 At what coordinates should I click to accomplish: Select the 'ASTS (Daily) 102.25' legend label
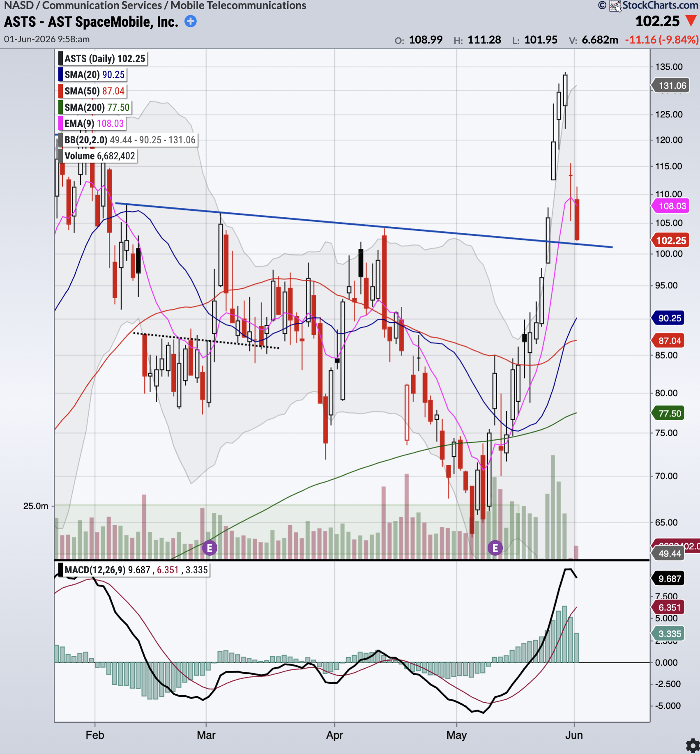coord(105,59)
